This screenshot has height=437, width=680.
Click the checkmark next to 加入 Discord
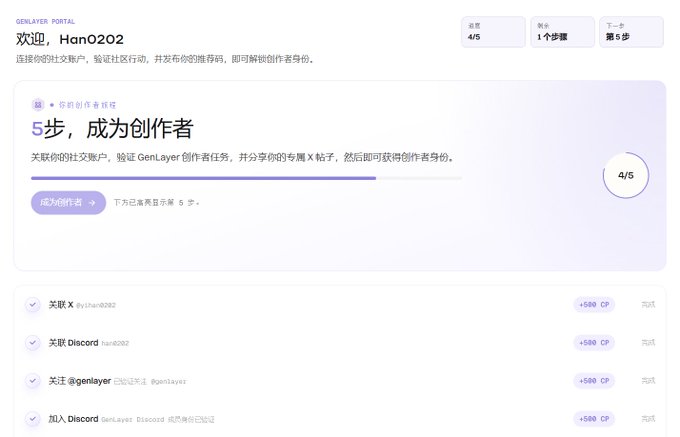pos(33,419)
